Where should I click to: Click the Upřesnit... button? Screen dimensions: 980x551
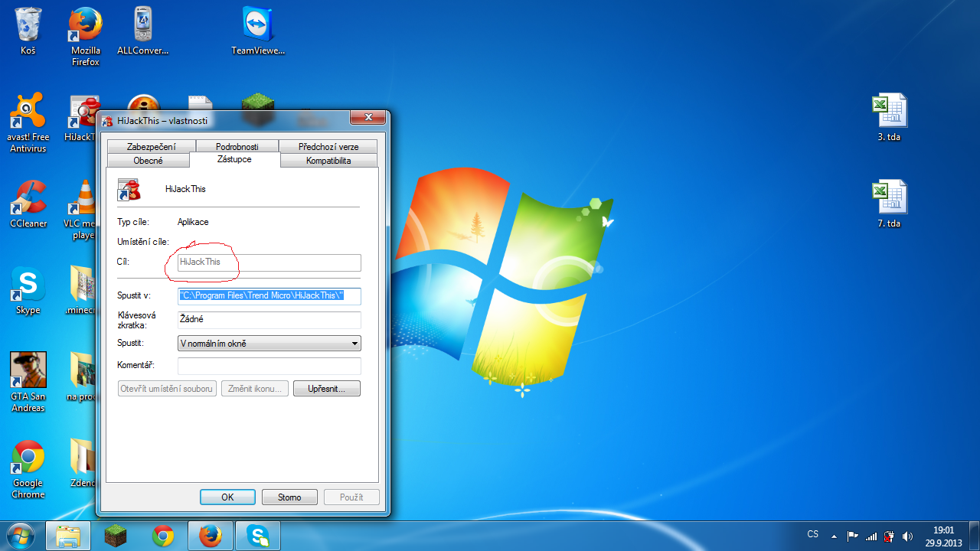point(327,389)
